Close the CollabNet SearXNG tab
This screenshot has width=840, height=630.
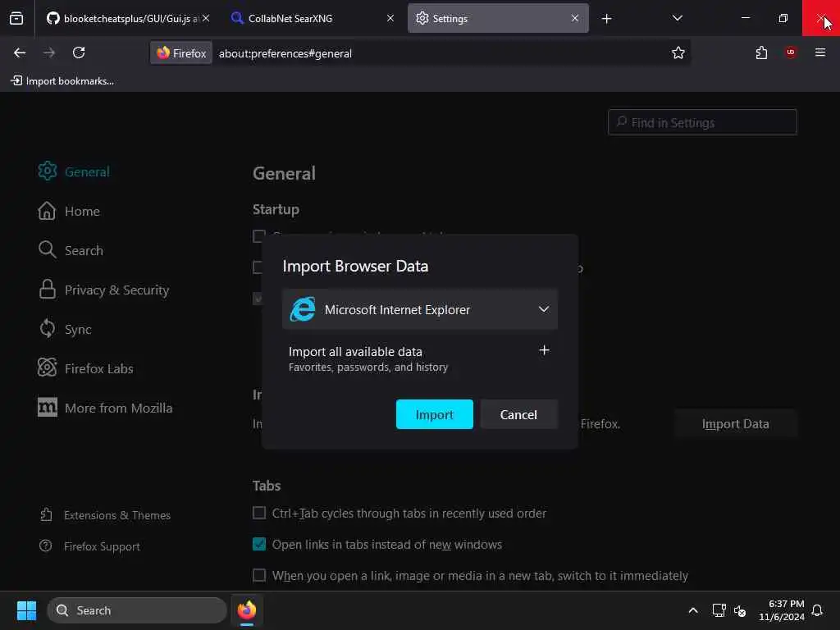point(390,18)
